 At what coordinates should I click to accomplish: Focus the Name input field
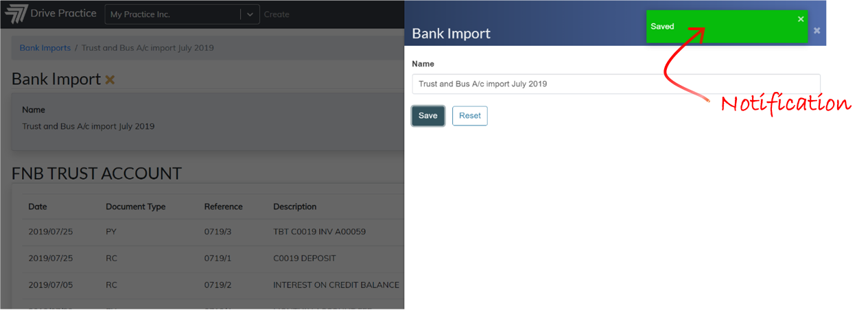click(616, 84)
